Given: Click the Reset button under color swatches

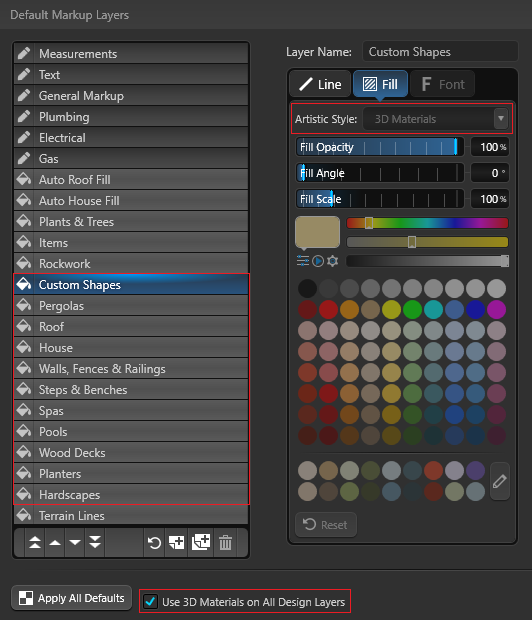Looking at the screenshot, I should click(326, 525).
